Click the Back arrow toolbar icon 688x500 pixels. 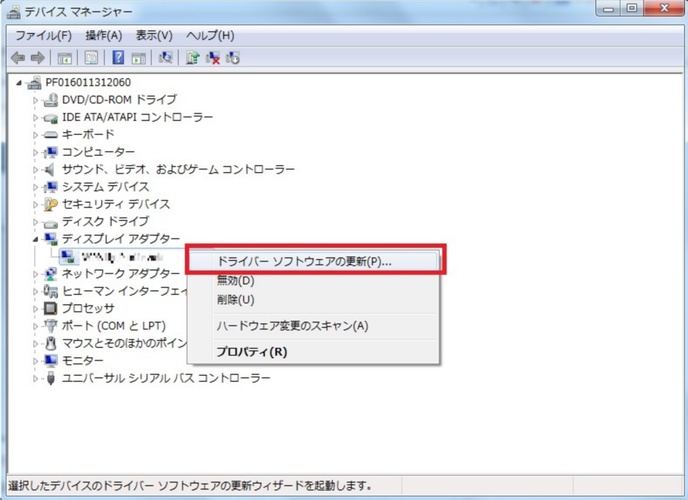[18, 58]
